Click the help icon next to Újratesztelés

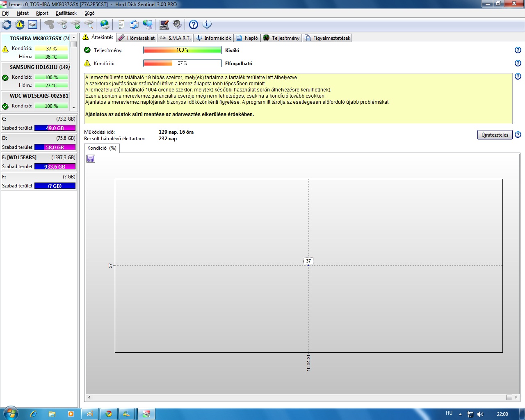point(518,135)
